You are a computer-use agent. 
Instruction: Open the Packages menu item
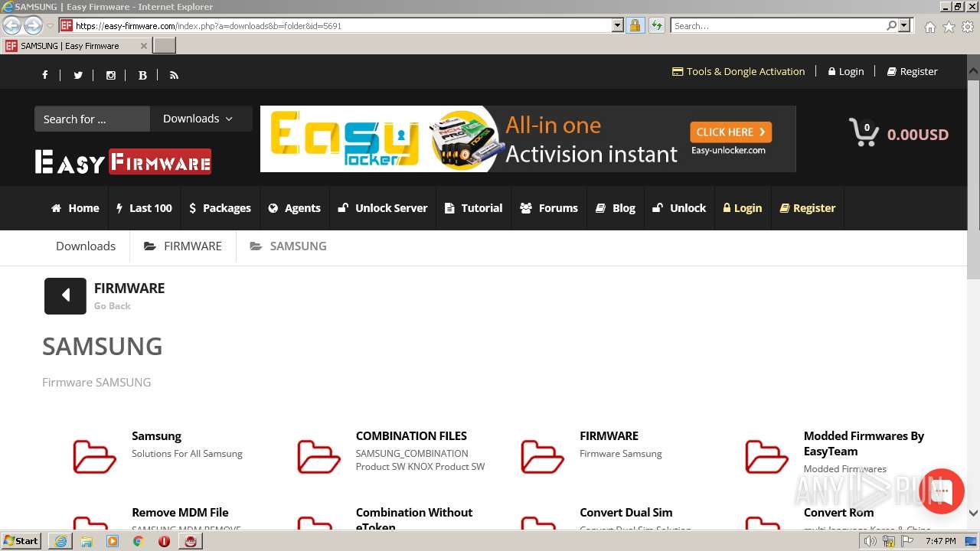coord(220,208)
